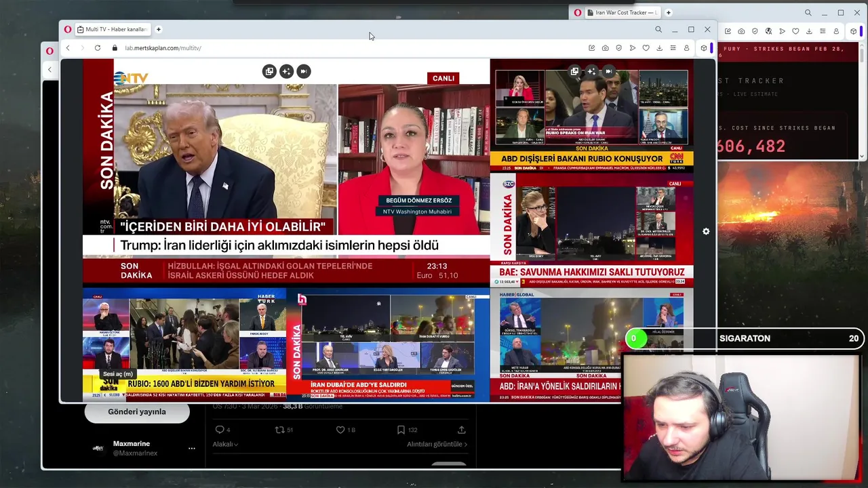Go back in Multi TV browser window

pos(68,48)
